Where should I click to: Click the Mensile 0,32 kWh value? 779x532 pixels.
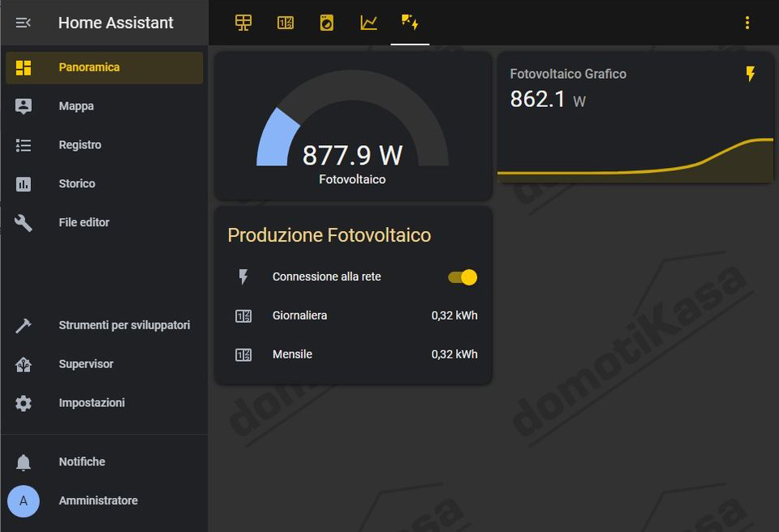(454, 354)
